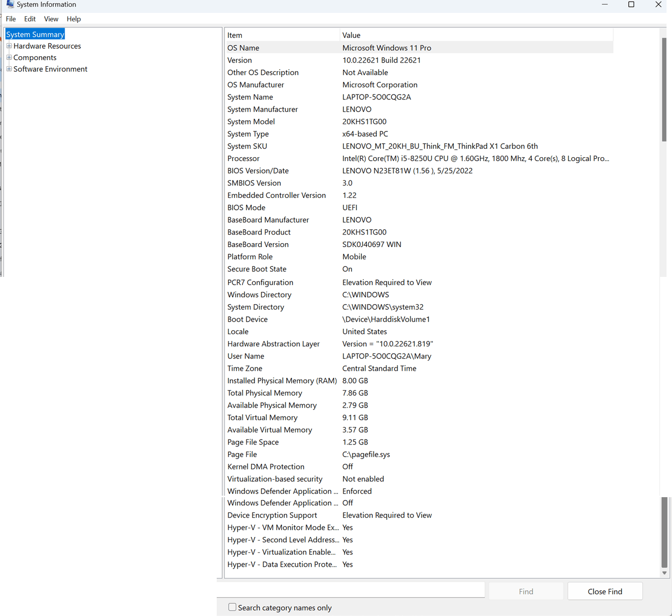Image resolution: width=672 pixels, height=616 pixels.
Task: Click the scrollbar down arrow
Action: pos(665,573)
